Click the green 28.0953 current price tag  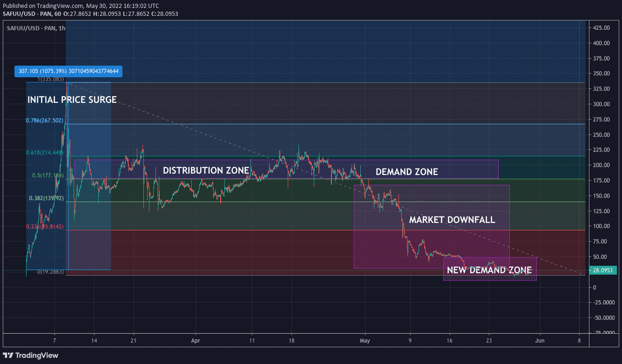[x=603, y=270]
